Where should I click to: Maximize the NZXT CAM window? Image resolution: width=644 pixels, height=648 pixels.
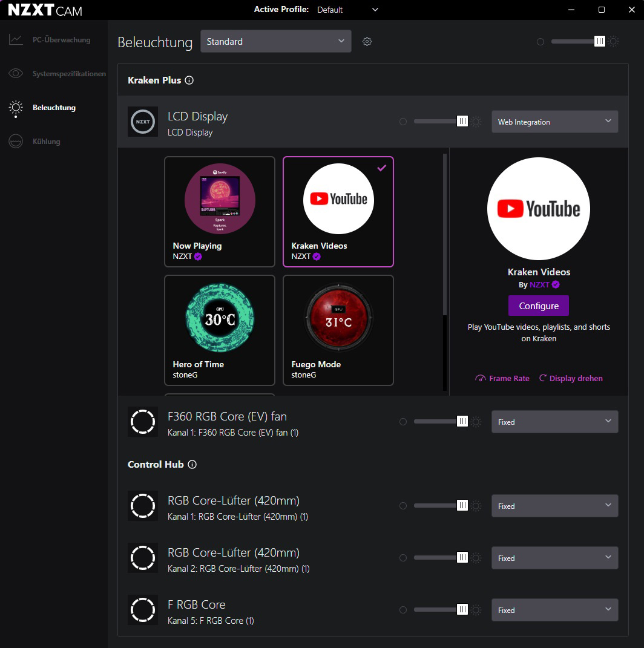pyautogui.click(x=602, y=10)
